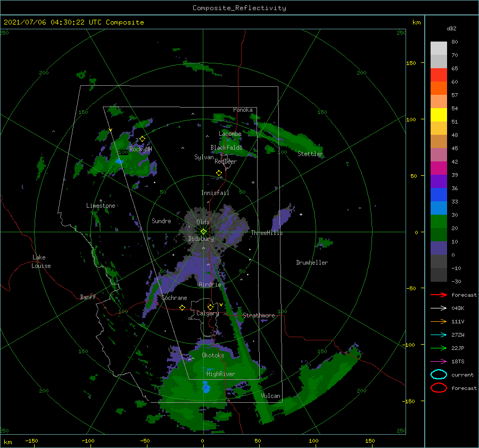Click the Lake Louise label
Screen dimensions: 479x448
[41, 262]
